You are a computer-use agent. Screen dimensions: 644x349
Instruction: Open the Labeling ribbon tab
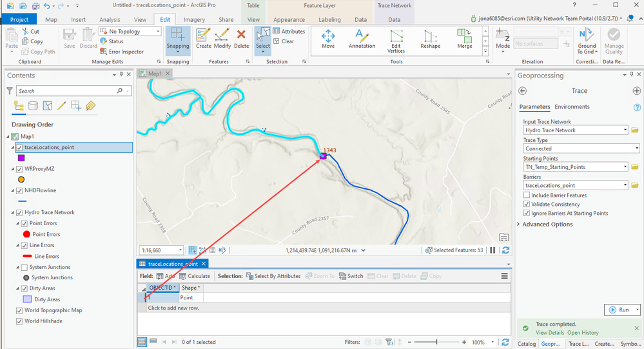tap(329, 19)
